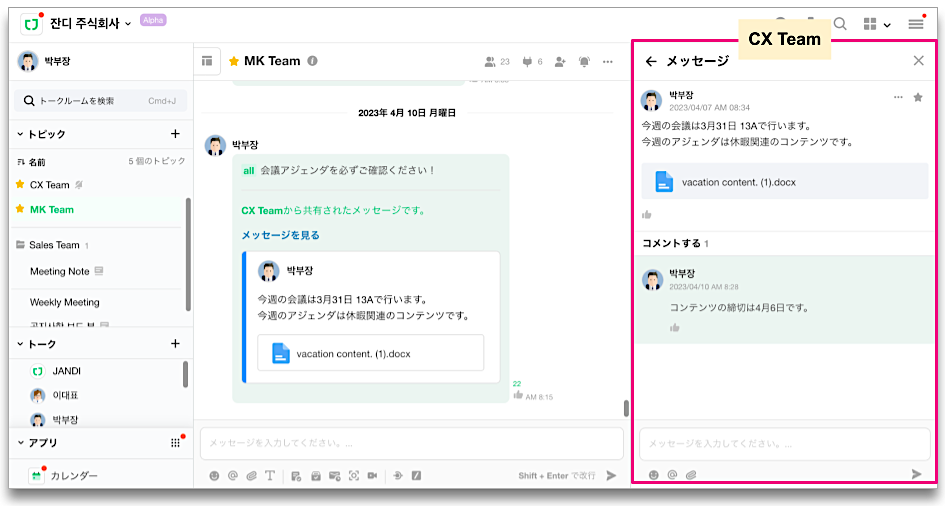
Task: Go back from the message detail panel
Action: [651, 61]
